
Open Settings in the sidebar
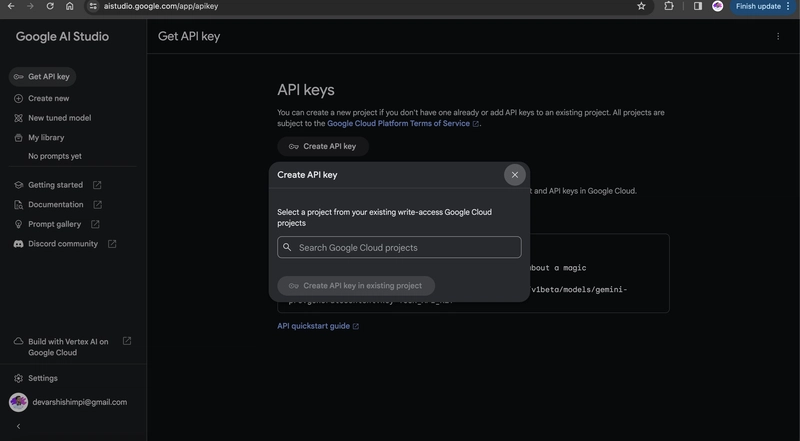[42, 378]
